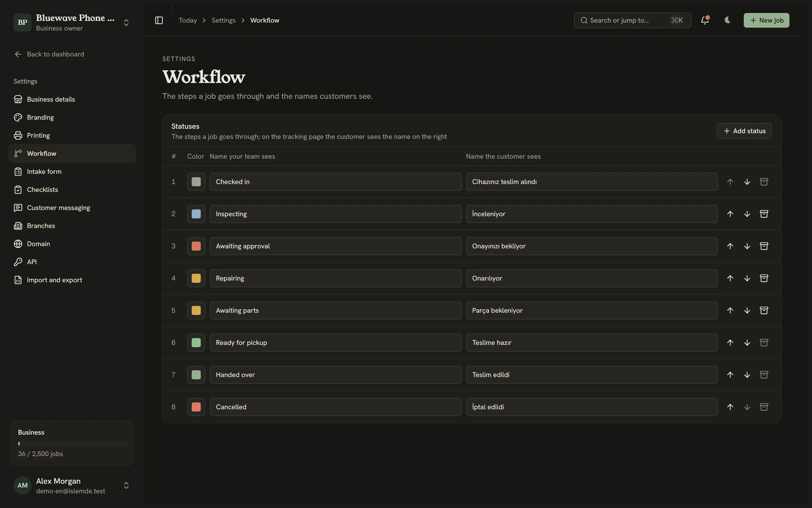Open the blue color swatch for Inspecting
Image resolution: width=812 pixels, height=508 pixels.
pyautogui.click(x=196, y=214)
